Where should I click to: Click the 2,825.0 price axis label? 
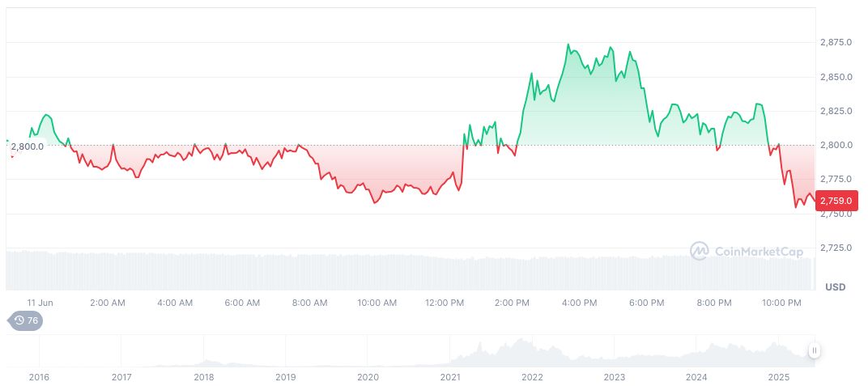tap(836, 111)
